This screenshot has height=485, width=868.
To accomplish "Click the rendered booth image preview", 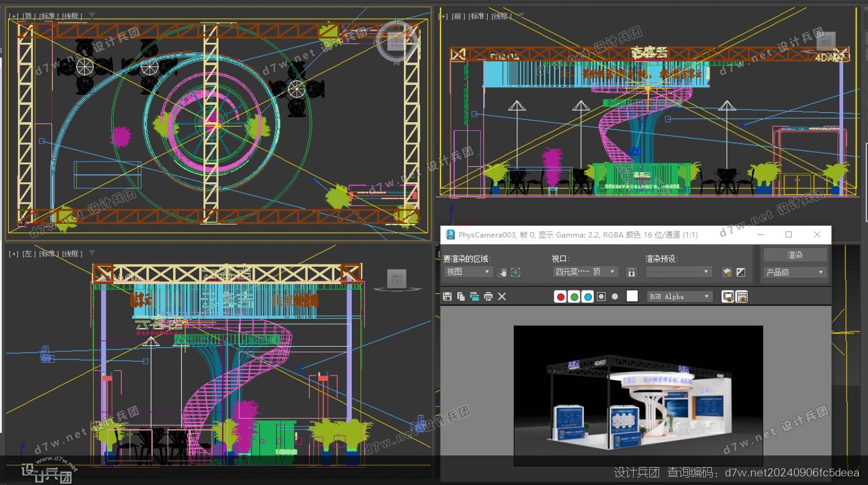I will 638,395.
